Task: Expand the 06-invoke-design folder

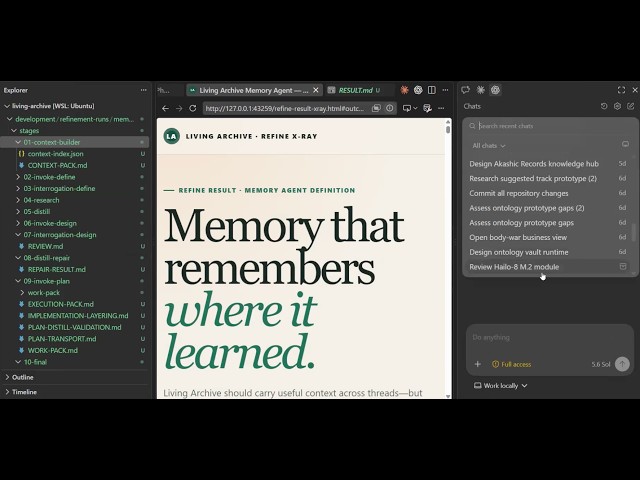Action: pyautogui.click(x=18, y=223)
